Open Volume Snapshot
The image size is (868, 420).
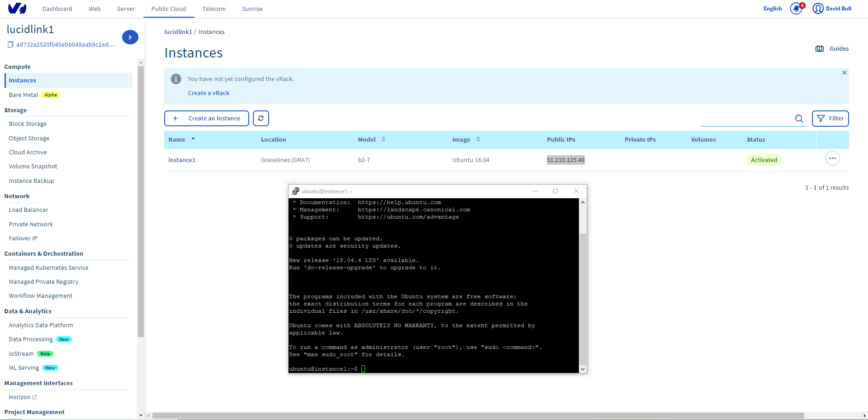click(x=33, y=166)
